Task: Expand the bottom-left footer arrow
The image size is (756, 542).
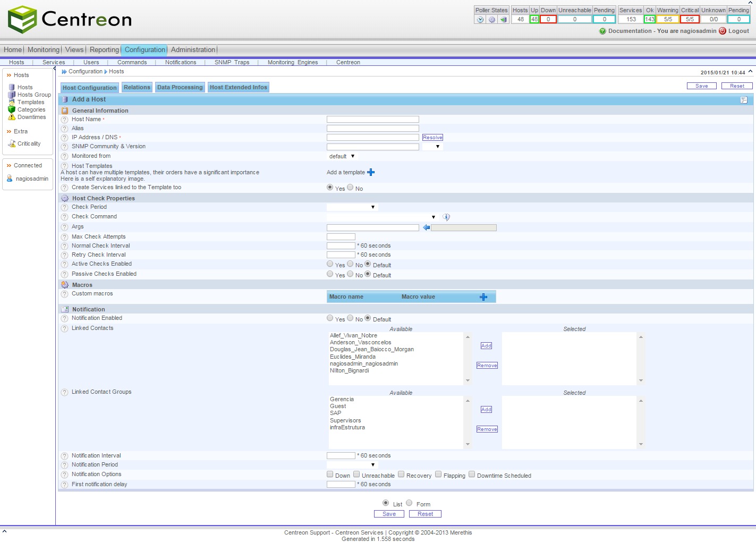Action: 4,531
